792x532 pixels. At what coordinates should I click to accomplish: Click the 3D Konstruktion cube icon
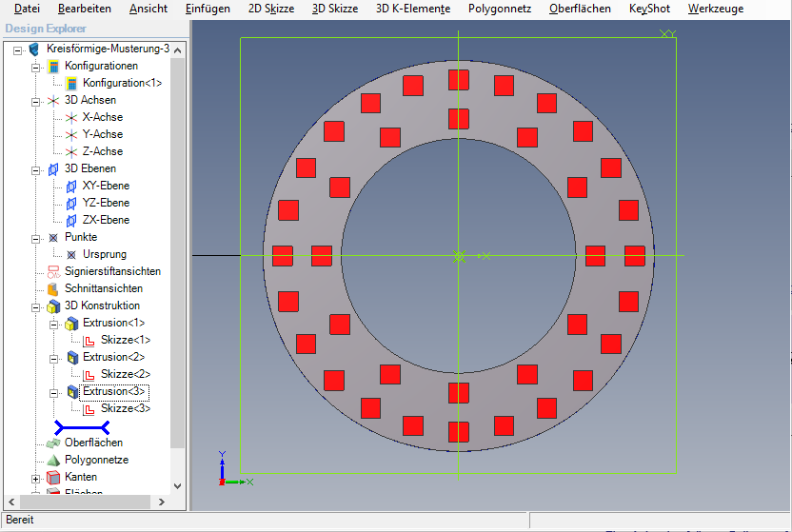pyautogui.click(x=53, y=306)
